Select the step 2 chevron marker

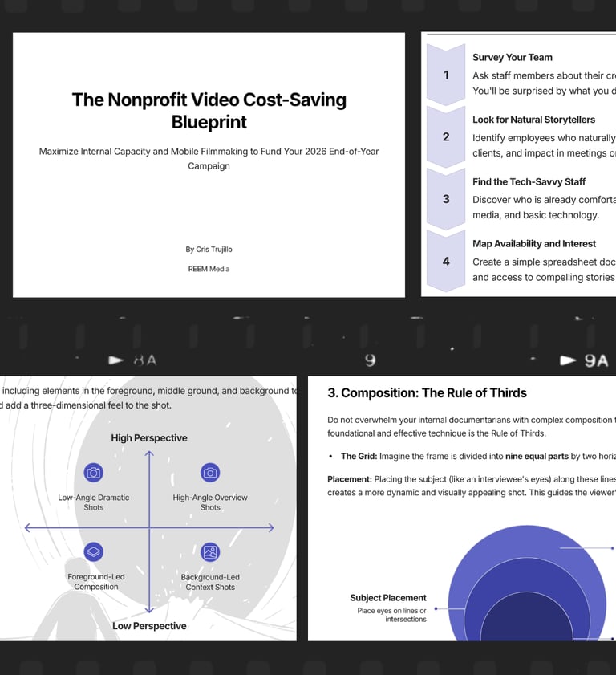[x=446, y=137]
